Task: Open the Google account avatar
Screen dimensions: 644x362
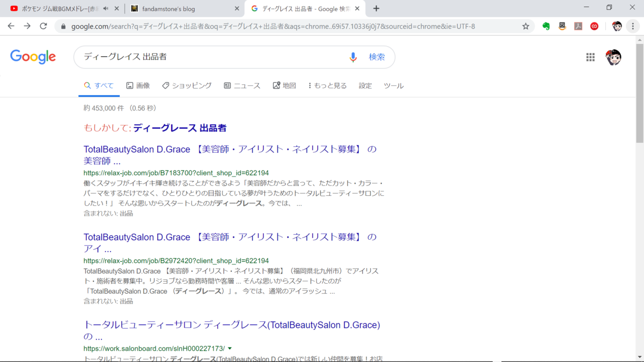Action: [x=613, y=57]
